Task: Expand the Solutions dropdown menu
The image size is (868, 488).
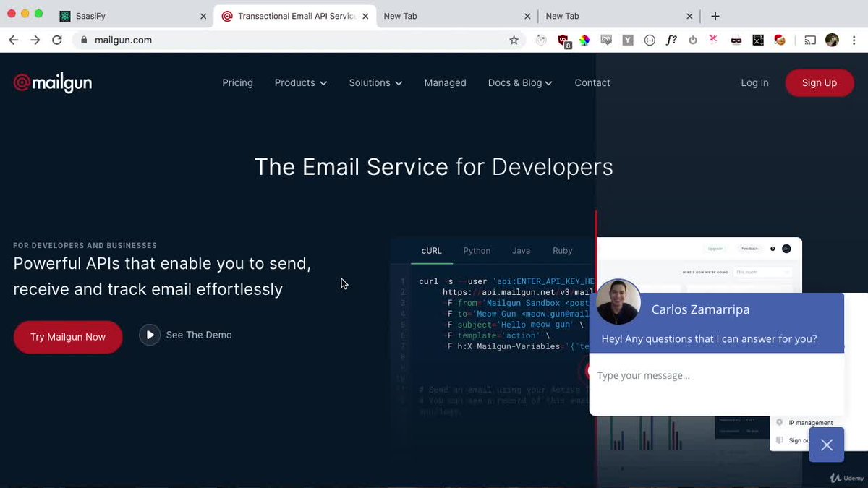Action: pyautogui.click(x=375, y=83)
